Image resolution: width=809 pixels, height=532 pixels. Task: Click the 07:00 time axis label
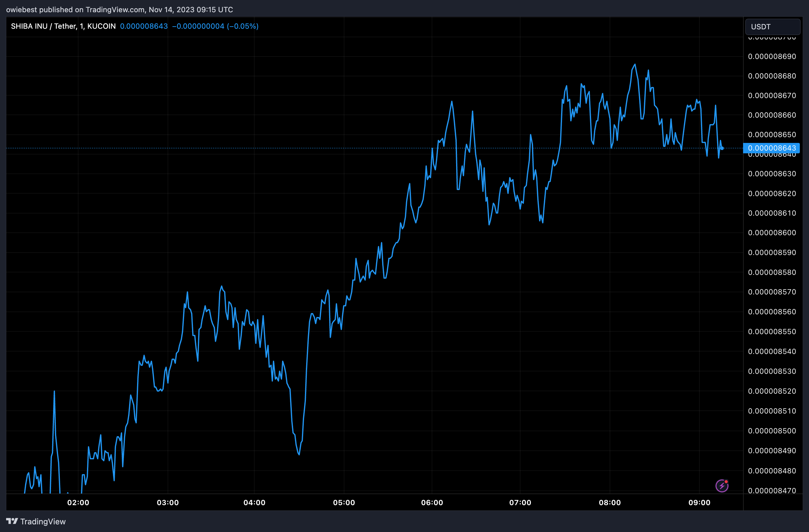[520, 502]
